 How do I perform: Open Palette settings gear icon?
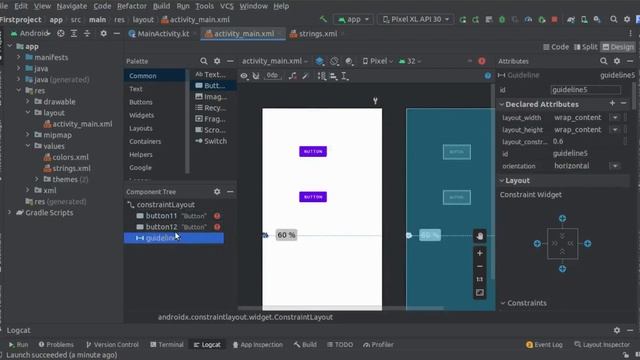pyautogui.click(x=217, y=61)
